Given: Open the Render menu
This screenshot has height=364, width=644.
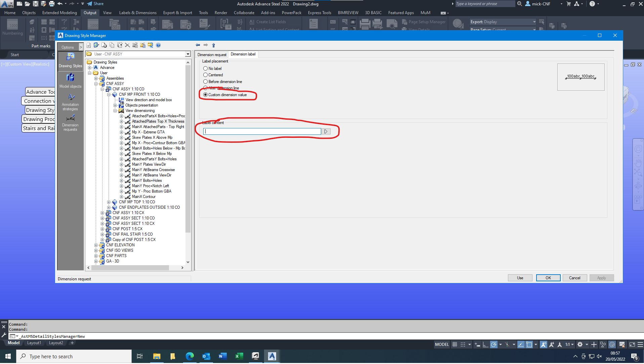Looking at the screenshot, I should click(x=221, y=12).
